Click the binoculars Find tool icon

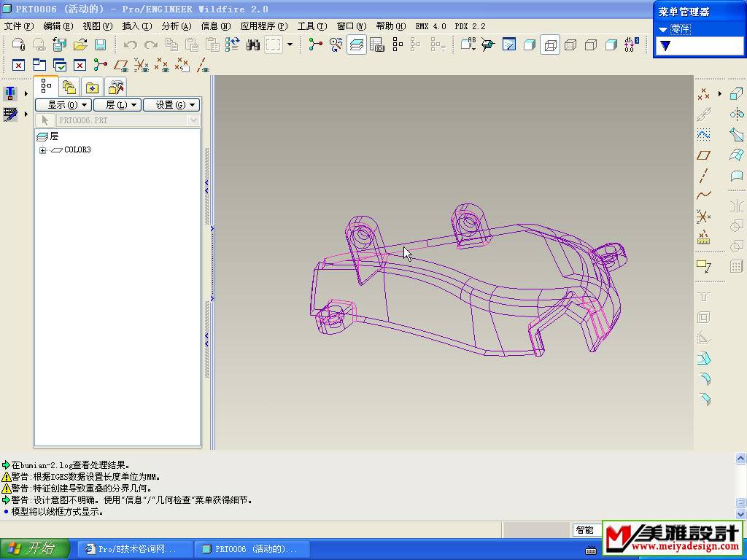[x=253, y=45]
